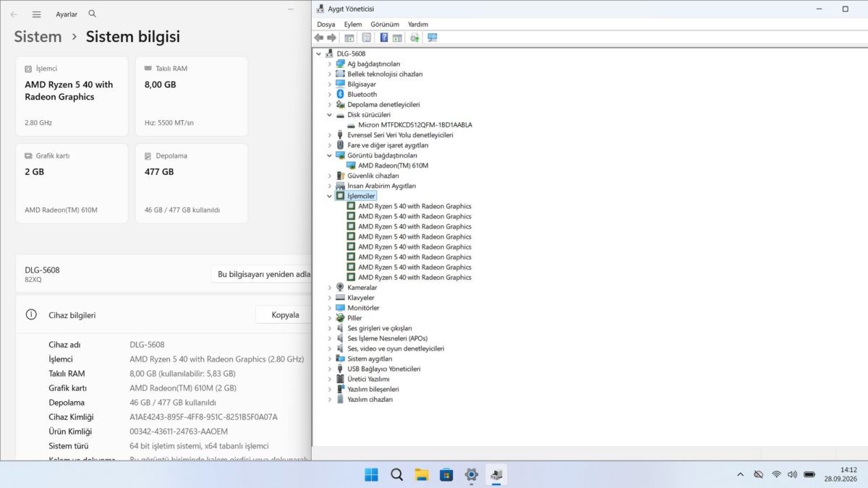Open the Dosya menu
The width and height of the screenshot is (868, 488).
[x=326, y=25]
